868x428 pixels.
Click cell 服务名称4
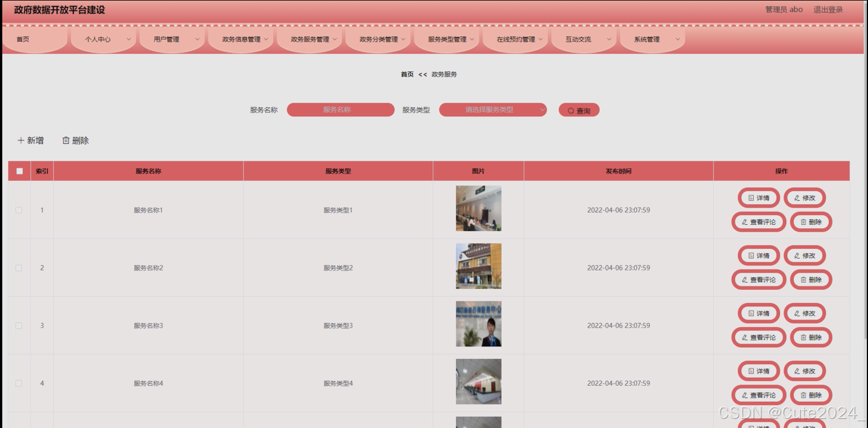pos(148,383)
